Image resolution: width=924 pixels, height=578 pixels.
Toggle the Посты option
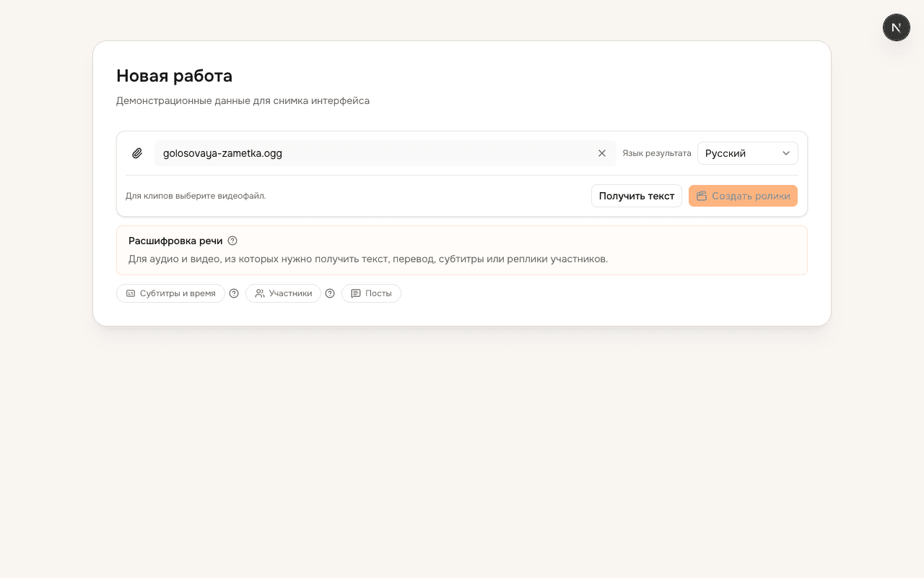(x=371, y=293)
